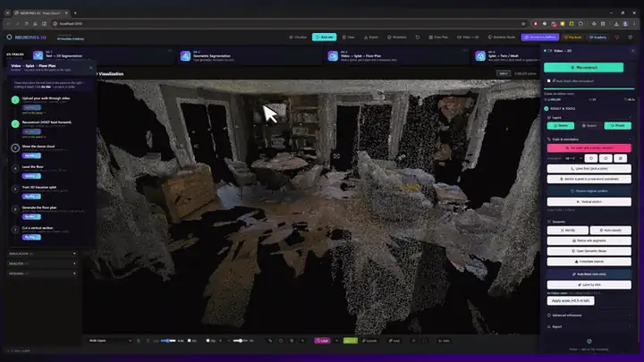The image size is (644, 362).
Task: Open Visualize in the top toolbar
Action: (x=298, y=37)
